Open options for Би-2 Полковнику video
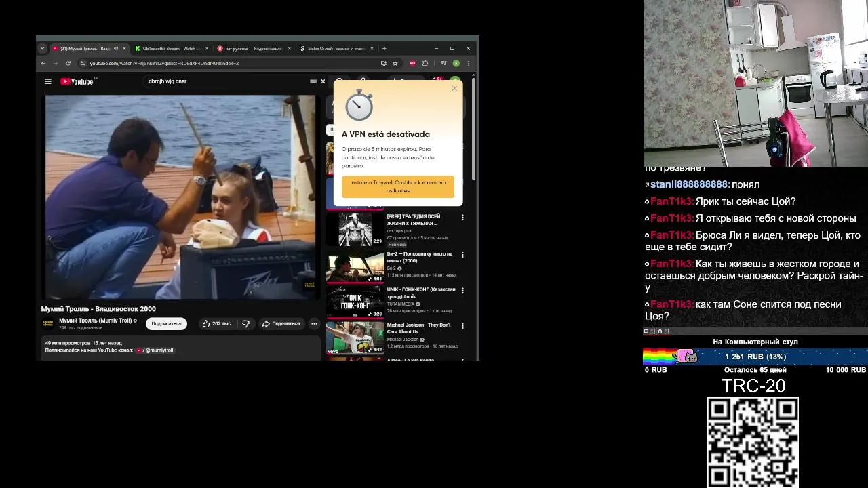 462,255
